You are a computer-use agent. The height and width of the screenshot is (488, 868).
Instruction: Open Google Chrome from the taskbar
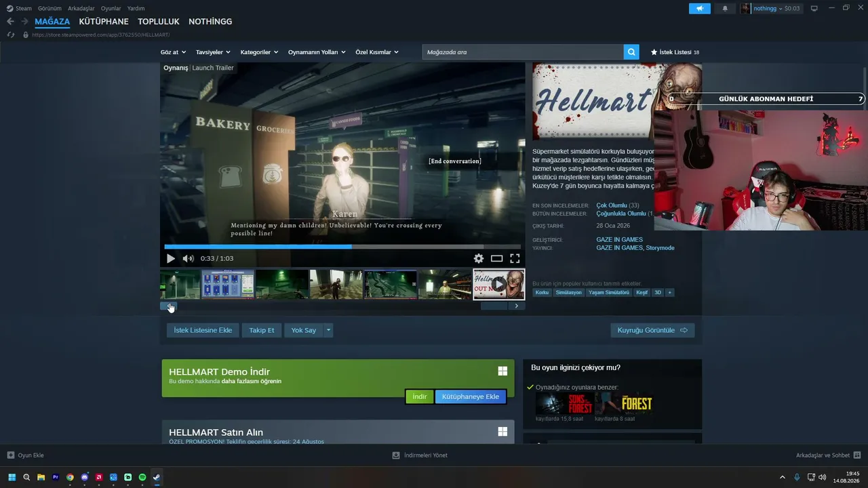tap(70, 477)
